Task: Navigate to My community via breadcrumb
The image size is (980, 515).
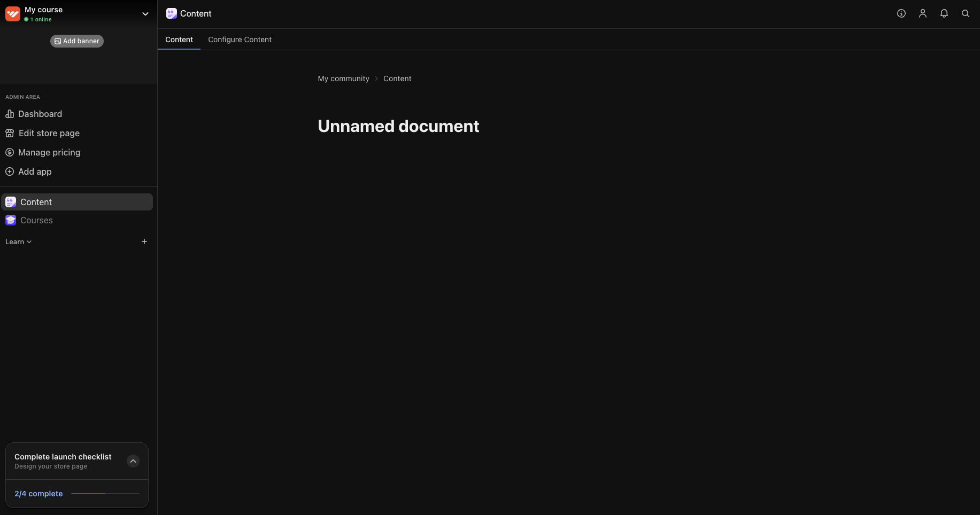Action: (343, 79)
